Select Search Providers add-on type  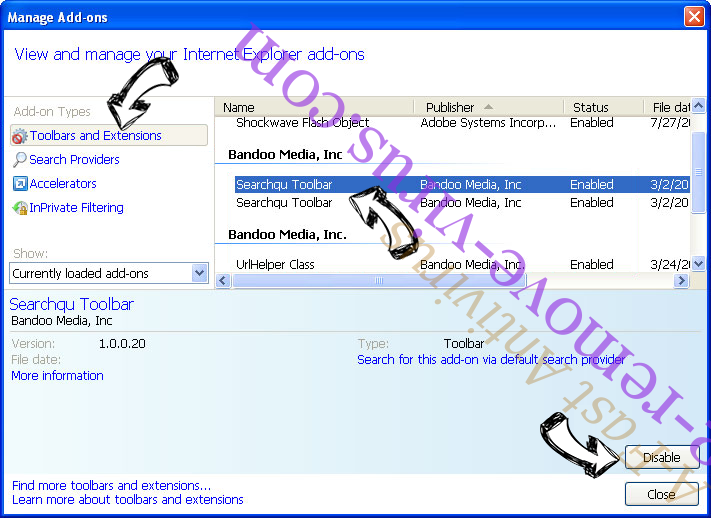(74, 160)
